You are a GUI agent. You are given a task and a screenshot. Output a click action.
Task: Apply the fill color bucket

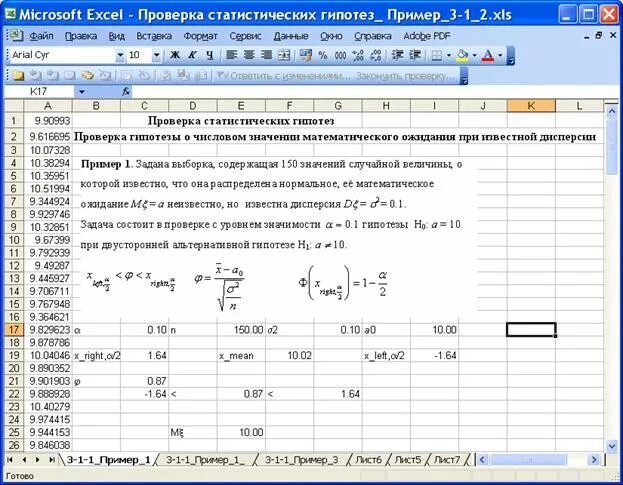(462, 55)
